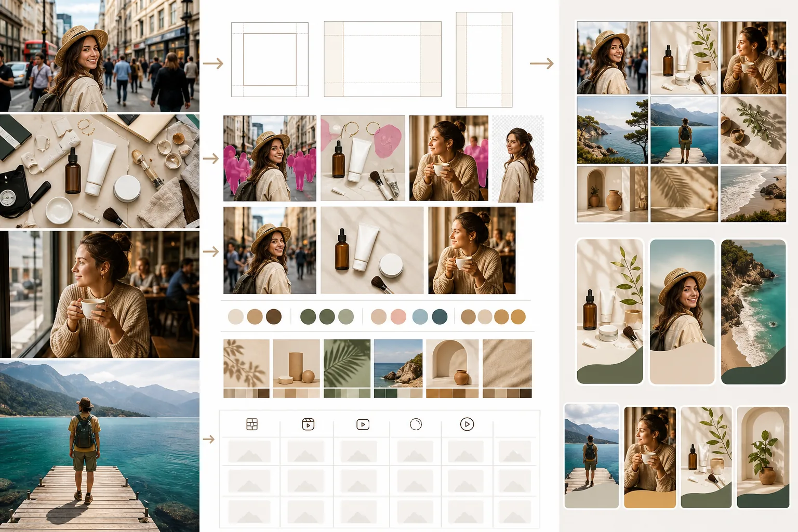Open serum with plant post in nine-image grid
Viewport: 798px width, 532px height.
pyautogui.click(x=684, y=58)
